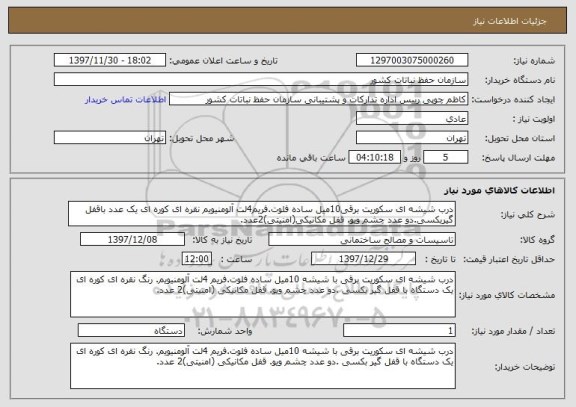
Task: Click the حداقل تاریخ اعتبار قیمت label
Action: [509, 260]
